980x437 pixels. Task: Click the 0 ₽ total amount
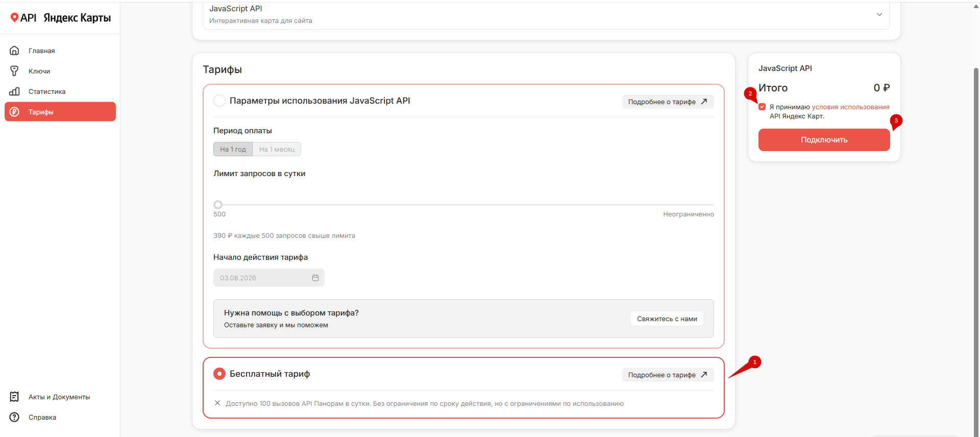[881, 88]
